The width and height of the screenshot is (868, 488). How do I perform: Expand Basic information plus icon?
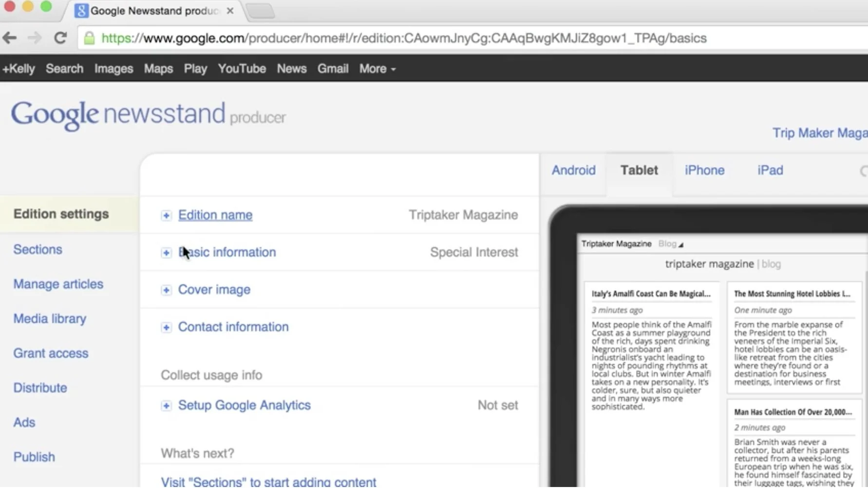[x=166, y=253]
